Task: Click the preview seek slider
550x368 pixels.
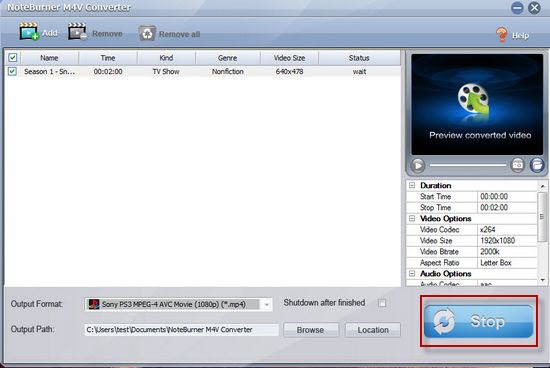Action: [468, 165]
